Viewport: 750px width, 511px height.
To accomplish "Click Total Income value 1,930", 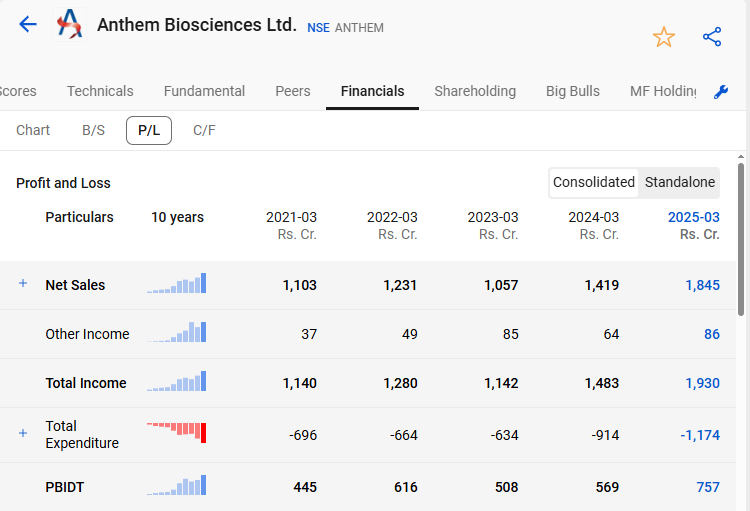I will point(702,383).
